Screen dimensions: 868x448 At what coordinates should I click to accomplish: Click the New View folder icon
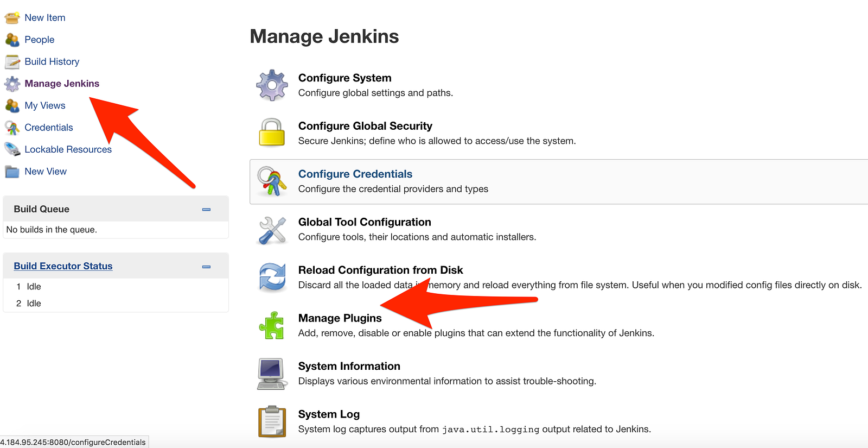click(x=12, y=172)
